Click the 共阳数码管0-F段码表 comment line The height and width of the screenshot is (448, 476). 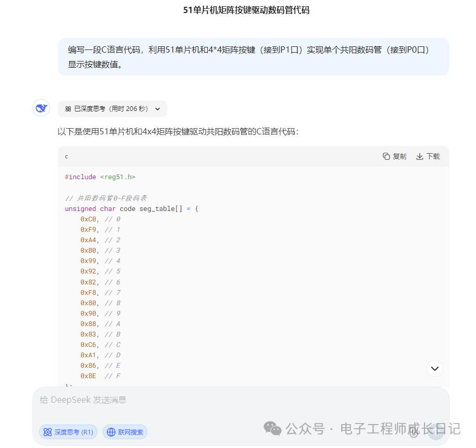pos(106,198)
